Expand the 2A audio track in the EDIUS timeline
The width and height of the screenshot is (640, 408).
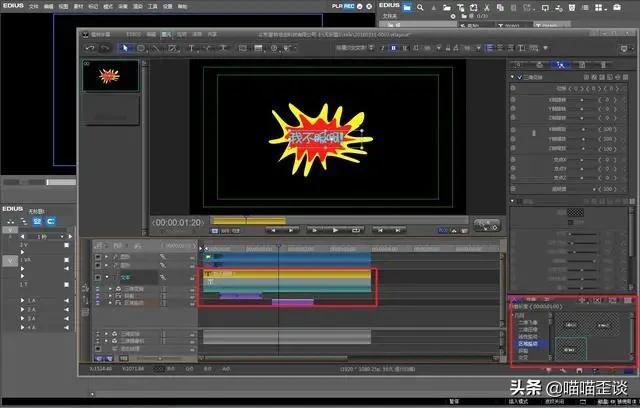(x=22, y=310)
